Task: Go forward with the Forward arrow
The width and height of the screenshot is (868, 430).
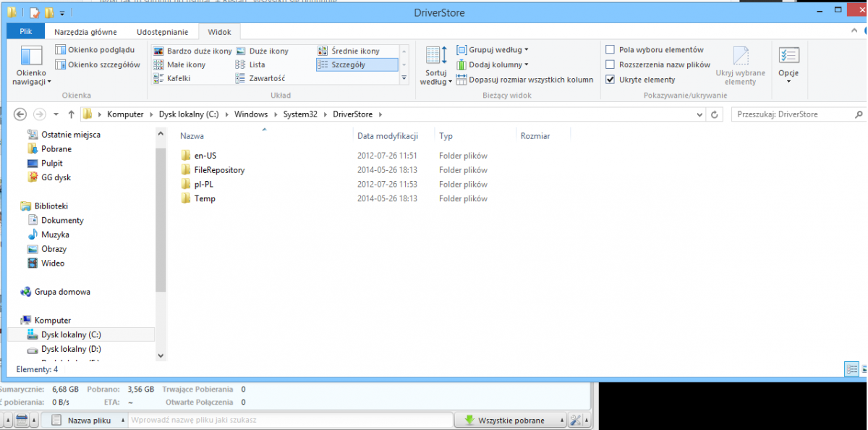Action: [x=40, y=114]
